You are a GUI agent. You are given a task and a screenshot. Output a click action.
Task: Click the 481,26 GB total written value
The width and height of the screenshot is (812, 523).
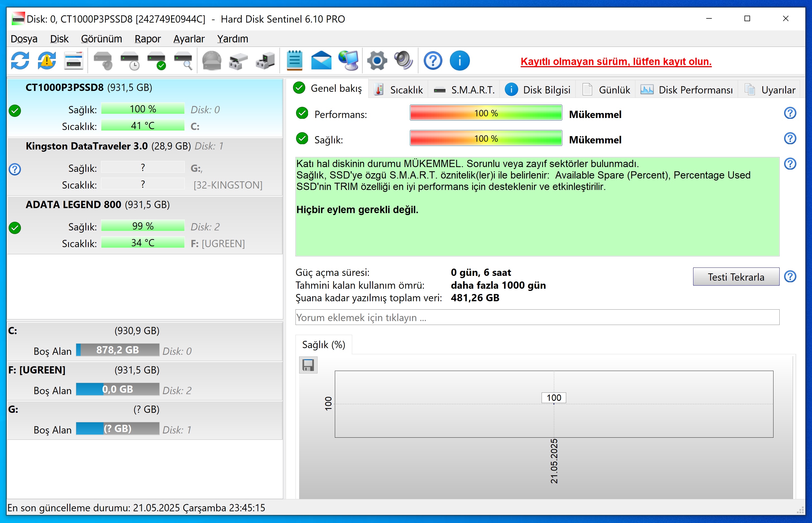(x=475, y=298)
